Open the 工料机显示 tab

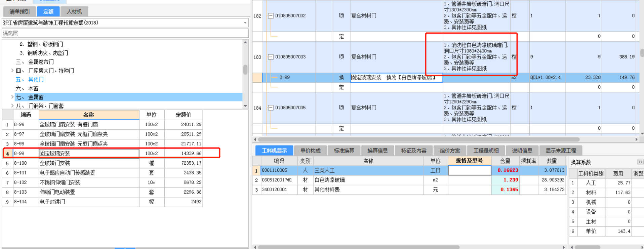point(274,151)
